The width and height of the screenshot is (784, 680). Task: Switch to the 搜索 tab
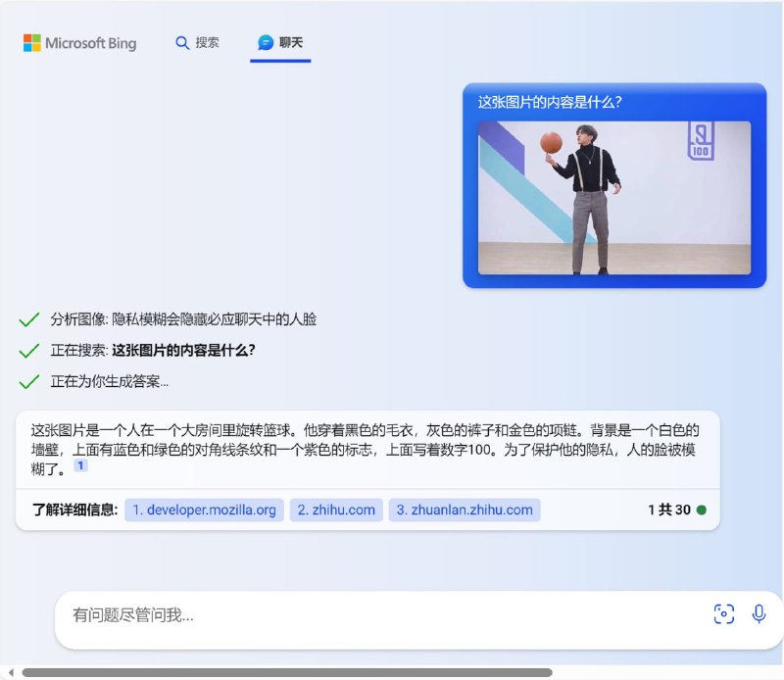tap(197, 43)
